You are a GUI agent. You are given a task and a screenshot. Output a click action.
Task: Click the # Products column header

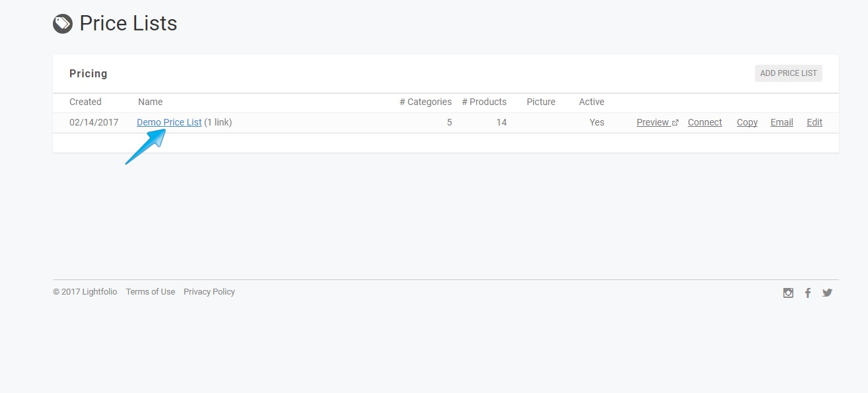coord(484,102)
